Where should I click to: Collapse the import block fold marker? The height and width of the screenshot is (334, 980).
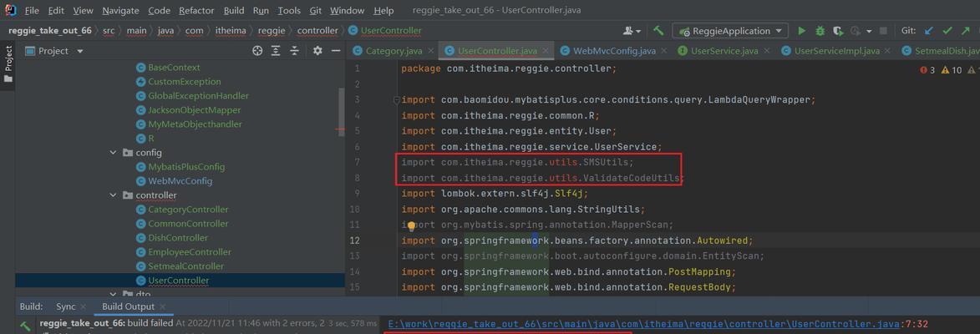pos(396,100)
